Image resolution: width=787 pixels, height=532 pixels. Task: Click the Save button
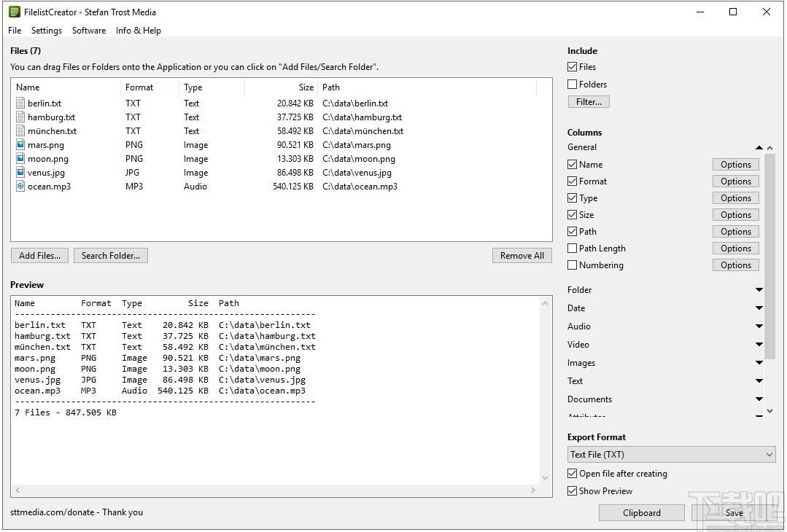pos(734,513)
